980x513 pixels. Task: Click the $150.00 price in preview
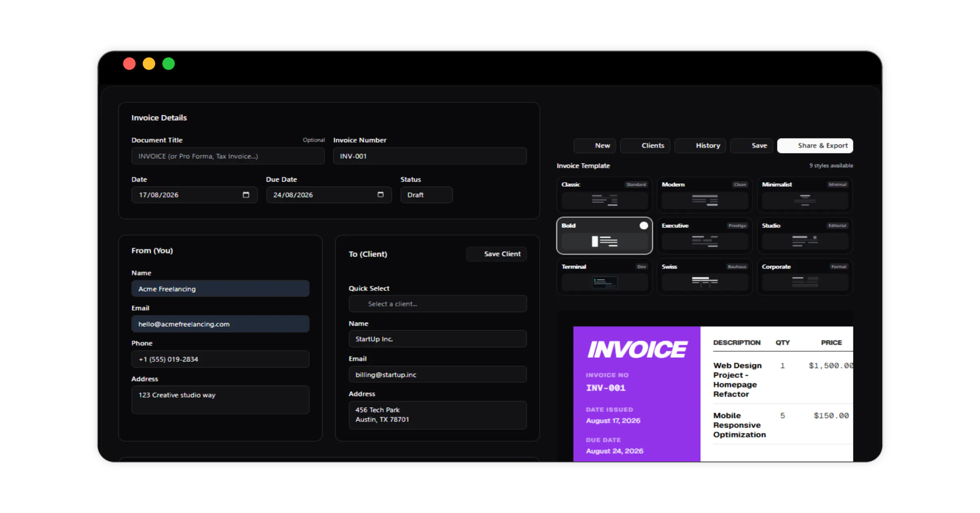[831, 415]
